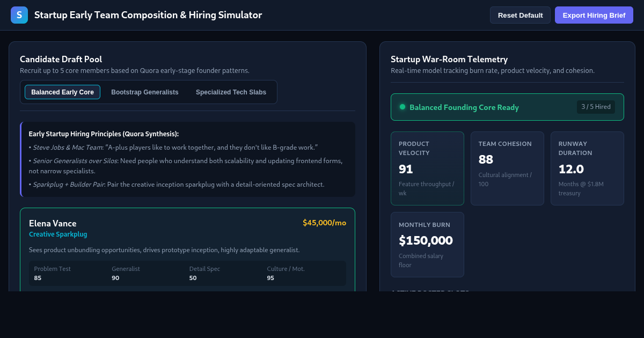Click the simulator title in header
644x338 pixels.
tap(148, 15)
